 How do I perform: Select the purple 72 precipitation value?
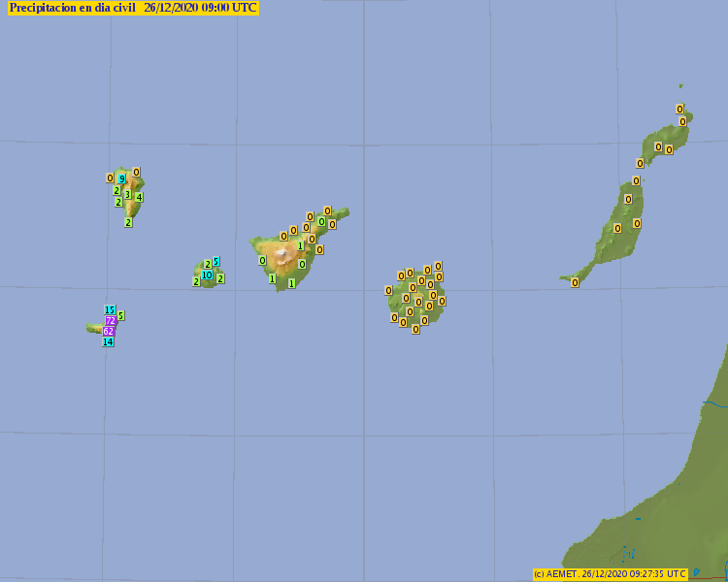tap(111, 321)
